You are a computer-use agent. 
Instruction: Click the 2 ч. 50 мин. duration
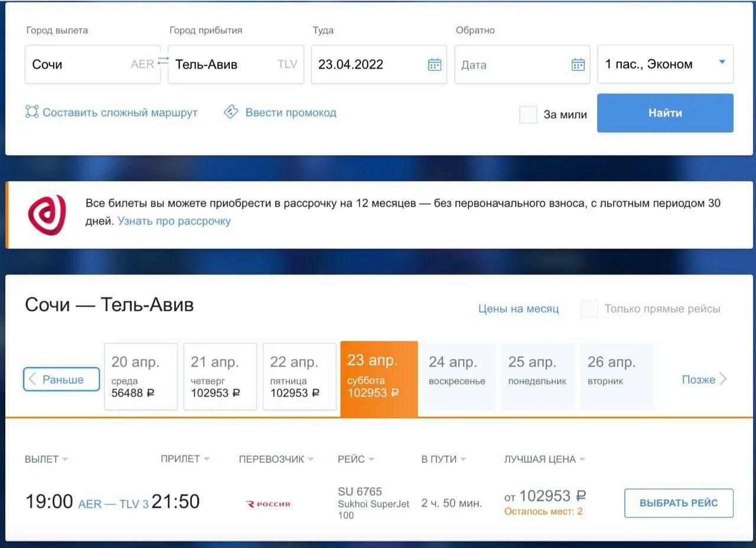coord(452,504)
